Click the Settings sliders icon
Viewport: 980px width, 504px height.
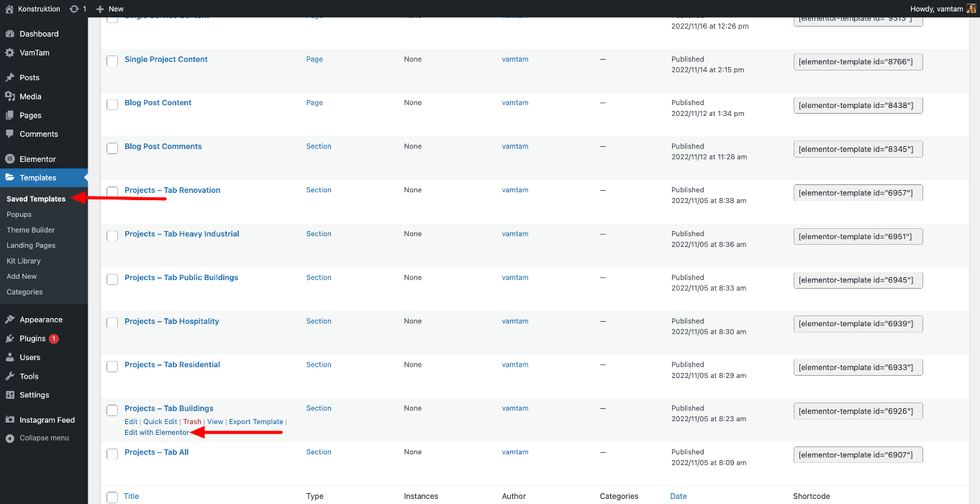[x=9, y=395]
